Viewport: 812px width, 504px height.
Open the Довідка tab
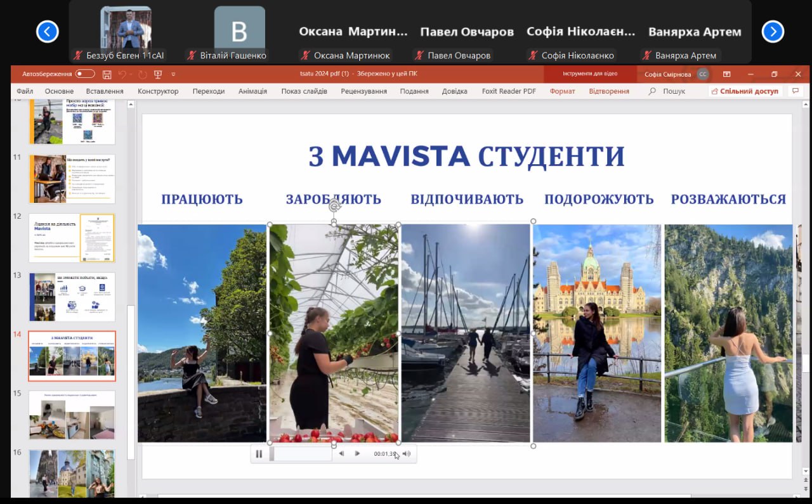[455, 91]
